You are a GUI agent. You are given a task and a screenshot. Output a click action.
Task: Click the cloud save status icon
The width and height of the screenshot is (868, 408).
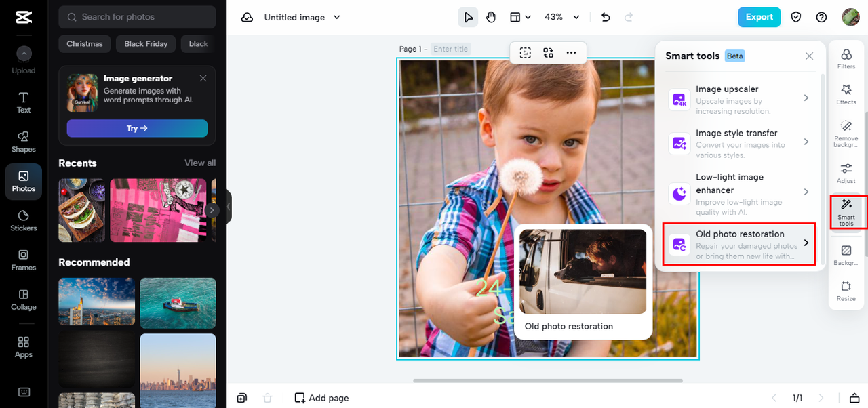point(248,17)
